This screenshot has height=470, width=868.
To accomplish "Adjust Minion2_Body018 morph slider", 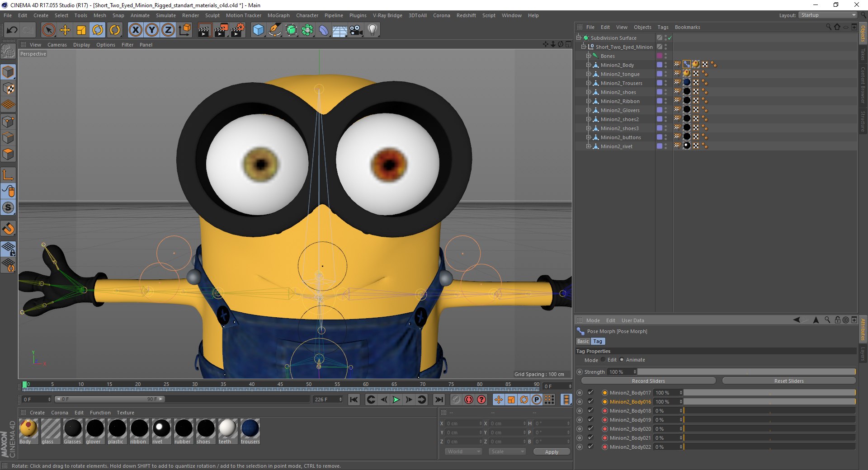I will (769, 411).
